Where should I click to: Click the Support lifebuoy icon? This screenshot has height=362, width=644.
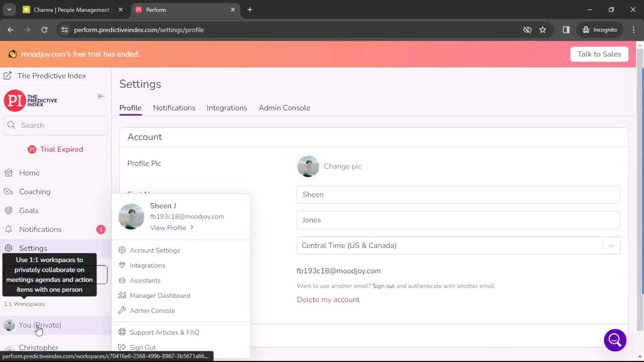pyautogui.click(x=122, y=332)
